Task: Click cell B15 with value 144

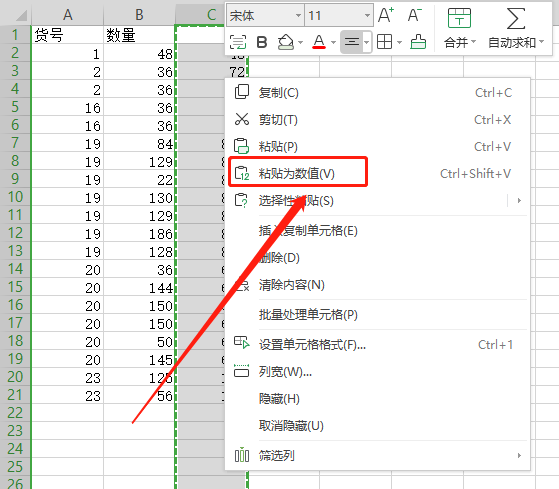Action: pyautogui.click(x=139, y=287)
